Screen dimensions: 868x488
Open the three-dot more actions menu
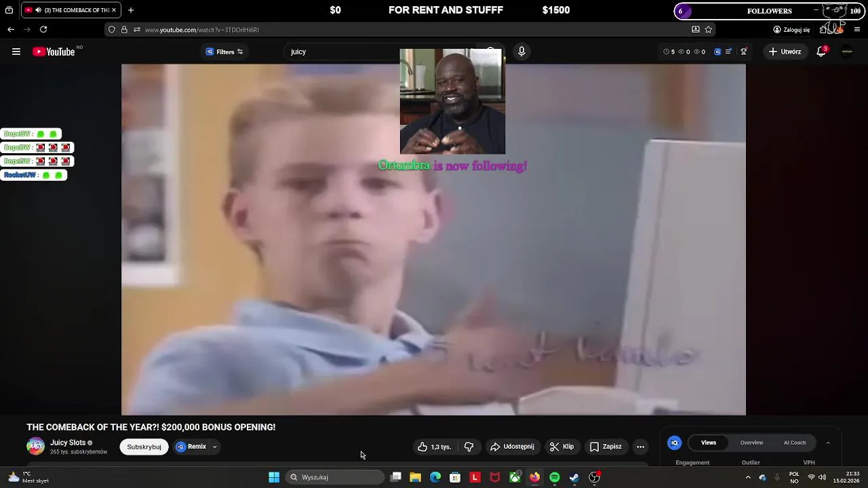[640, 447]
